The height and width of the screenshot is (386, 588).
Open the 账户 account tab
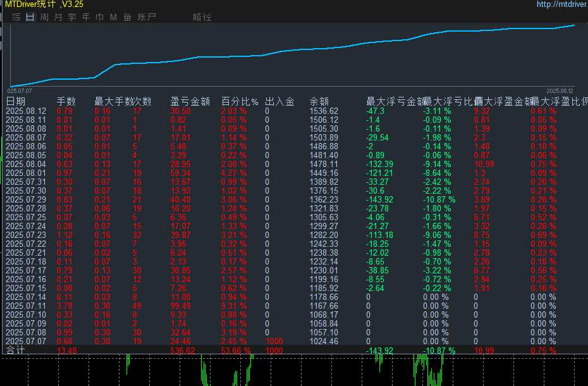click(x=147, y=17)
